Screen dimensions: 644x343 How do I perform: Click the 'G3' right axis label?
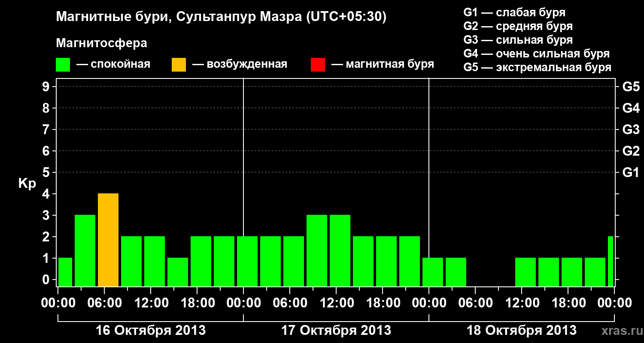point(631,129)
